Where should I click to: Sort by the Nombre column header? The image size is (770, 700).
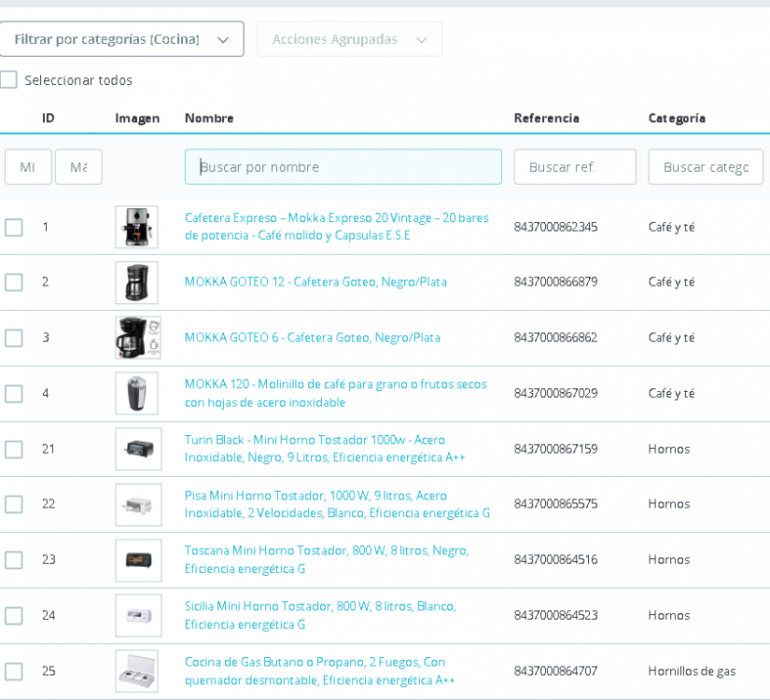[x=209, y=118]
